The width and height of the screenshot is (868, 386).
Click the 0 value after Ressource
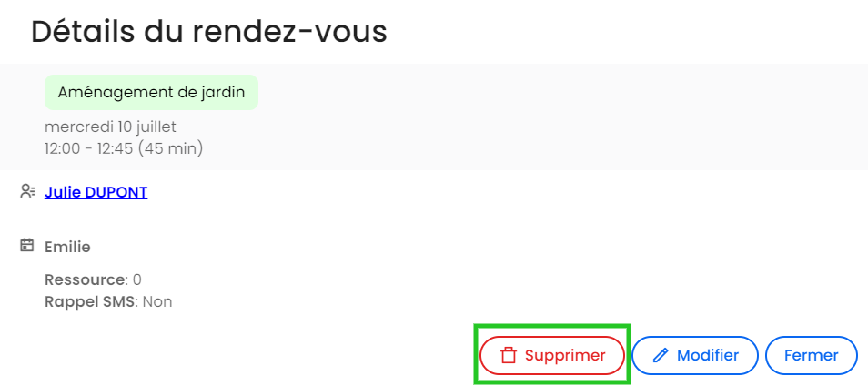pos(137,279)
